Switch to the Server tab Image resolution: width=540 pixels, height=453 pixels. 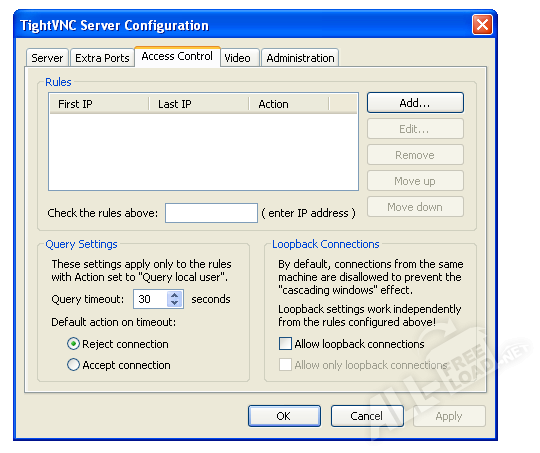[47, 58]
